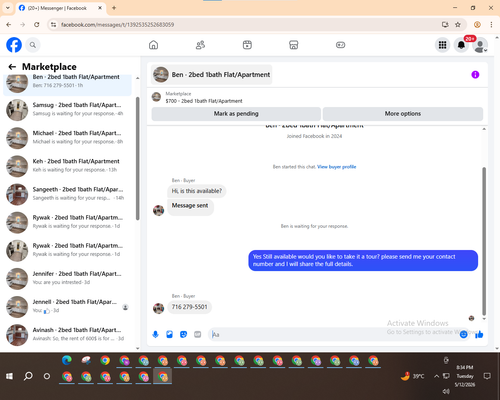Open the Chrome profile icon
This screenshot has width=500, height=400.
pos(477,25)
